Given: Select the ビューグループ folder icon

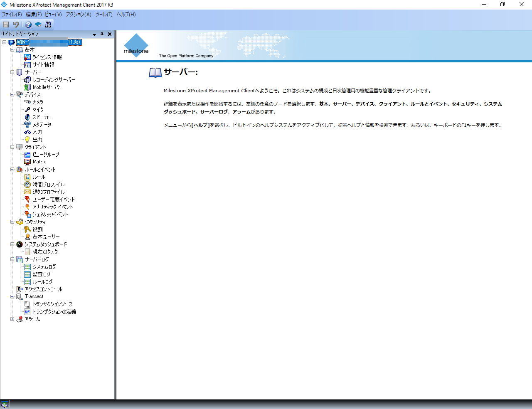Looking at the screenshot, I should pyautogui.click(x=27, y=154).
